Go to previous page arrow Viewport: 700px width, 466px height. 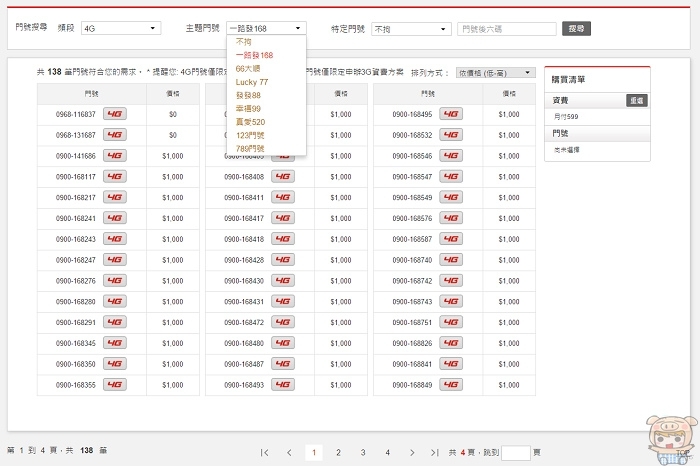pyautogui.click(x=289, y=453)
